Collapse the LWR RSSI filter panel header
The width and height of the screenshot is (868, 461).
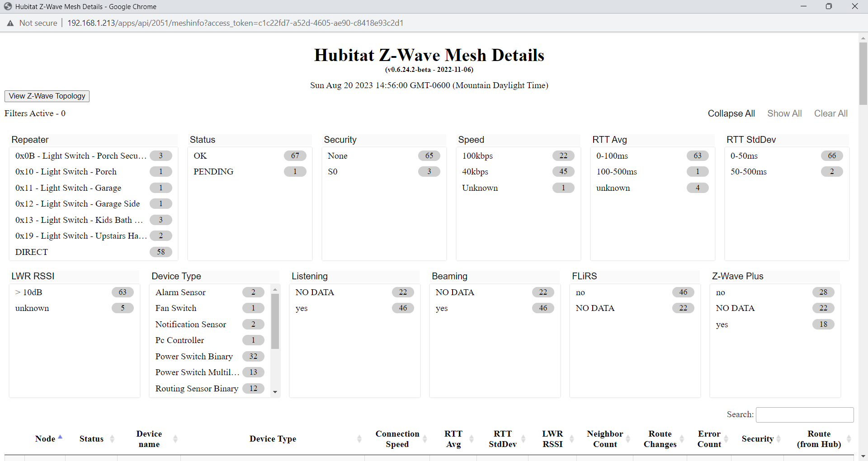74,276
